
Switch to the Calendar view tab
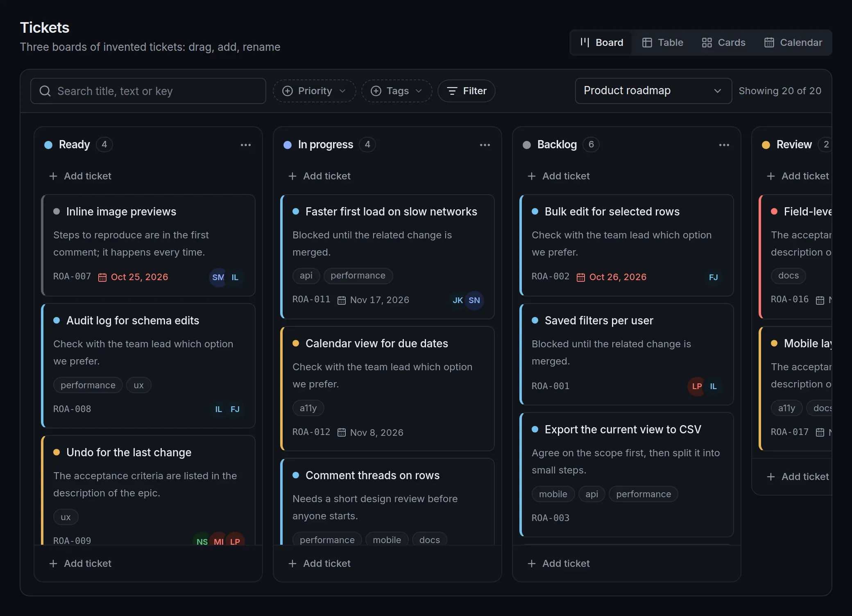point(793,43)
